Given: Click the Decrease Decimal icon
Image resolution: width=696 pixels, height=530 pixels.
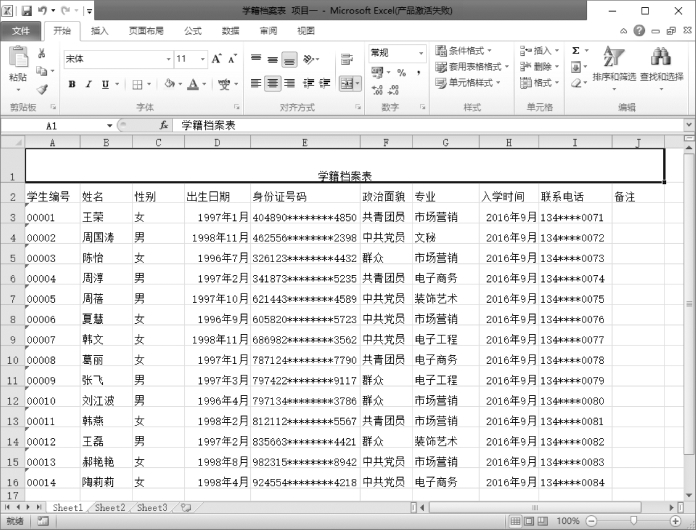Looking at the screenshot, I should pyautogui.click(x=393, y=90).
